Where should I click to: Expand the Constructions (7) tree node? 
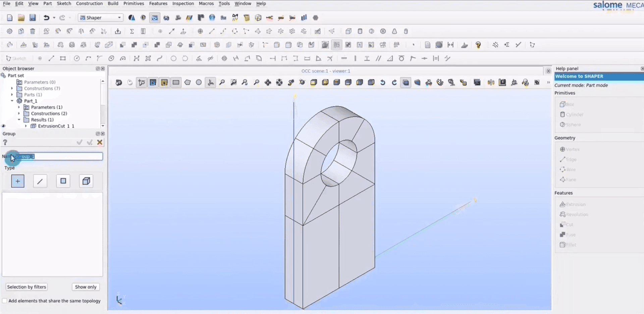[12, 88]
